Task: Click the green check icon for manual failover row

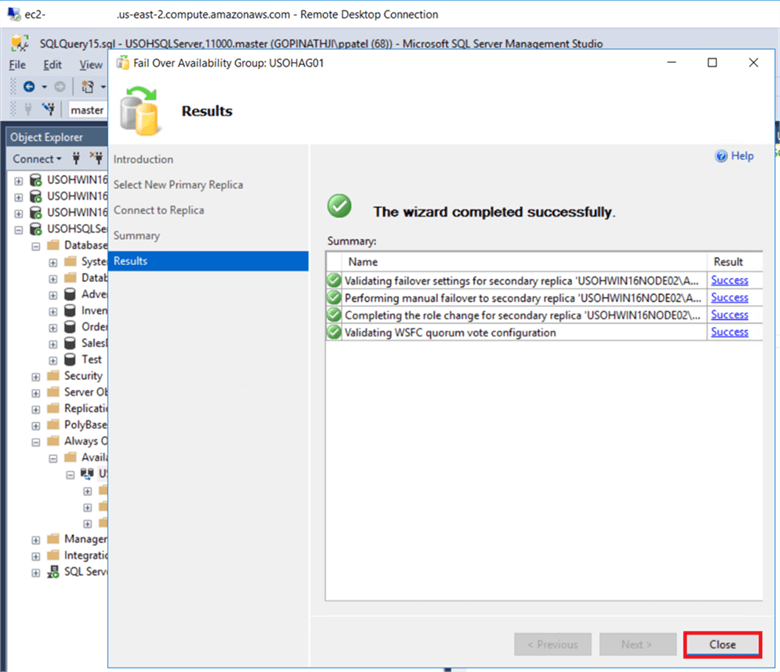Action: click(334, 297)
